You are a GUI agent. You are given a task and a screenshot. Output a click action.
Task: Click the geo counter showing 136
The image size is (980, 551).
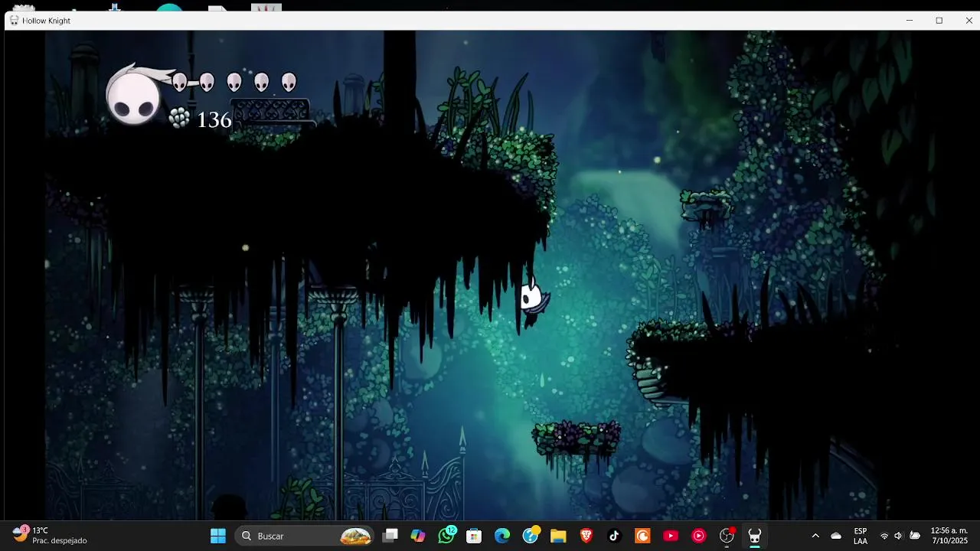click(x=214, y=120)
